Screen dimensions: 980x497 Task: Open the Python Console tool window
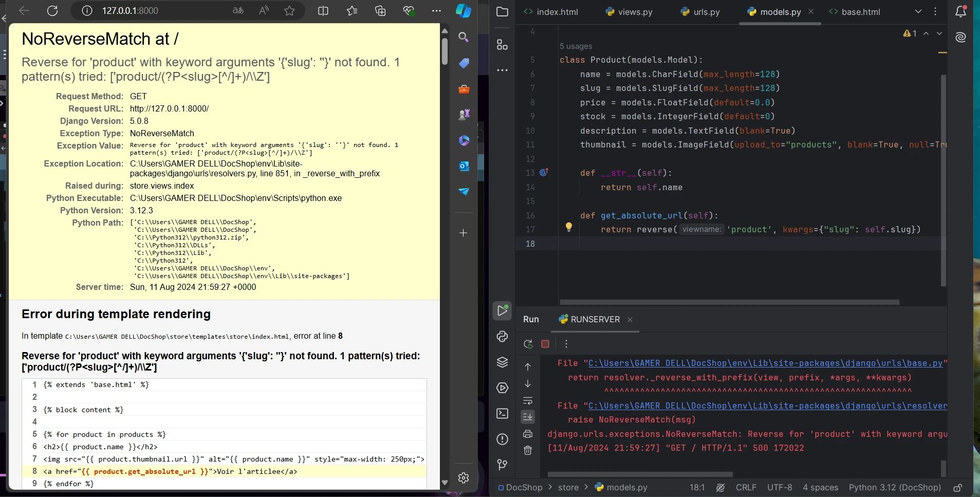point(502,337)
